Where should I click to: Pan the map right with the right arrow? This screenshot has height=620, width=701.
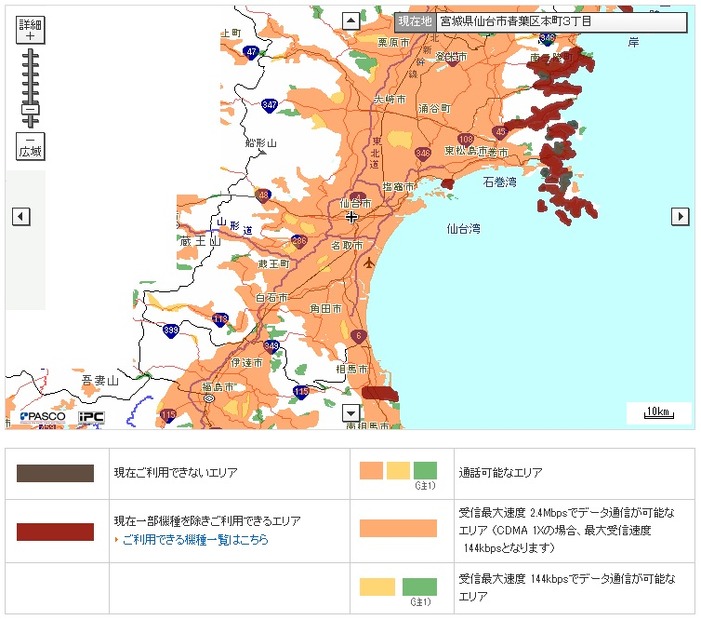click(680, 216)
